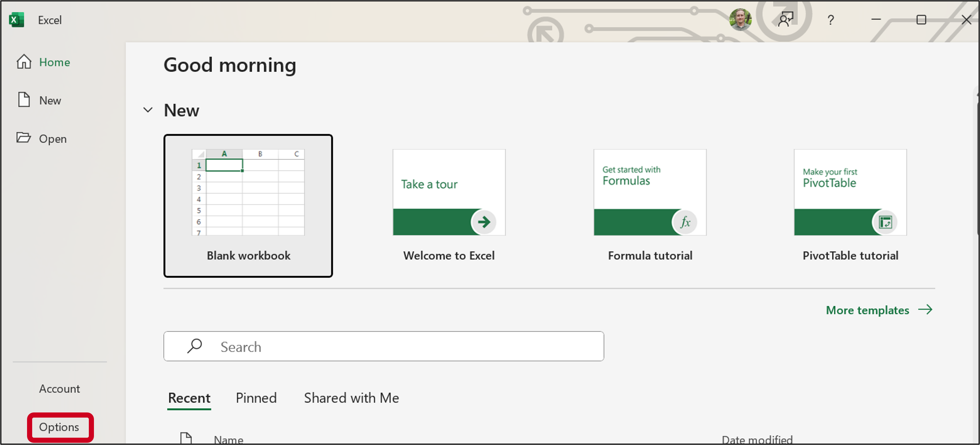The width and height of the screenshot is (980, 445).
Task: Open Account settings
Action: 59,389
